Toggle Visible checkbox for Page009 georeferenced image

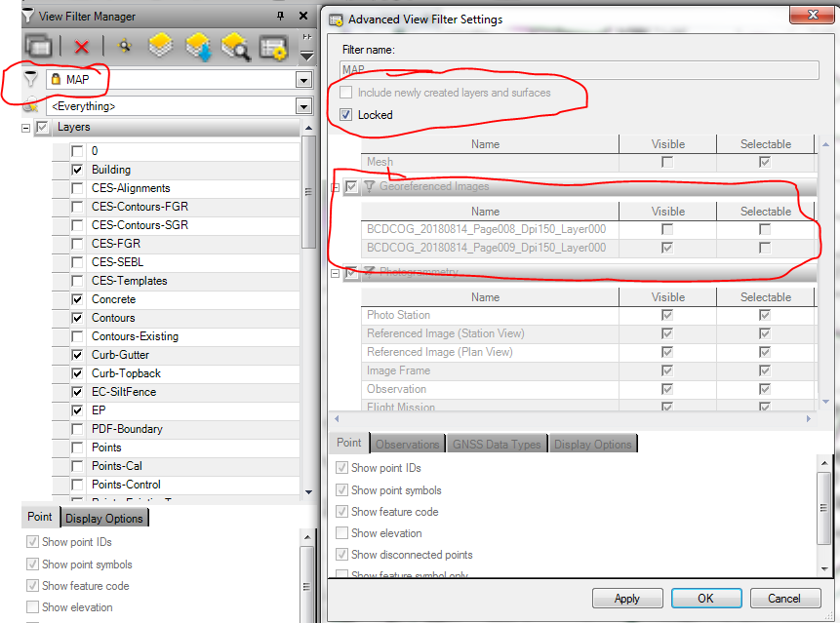[x=667, y=248]
